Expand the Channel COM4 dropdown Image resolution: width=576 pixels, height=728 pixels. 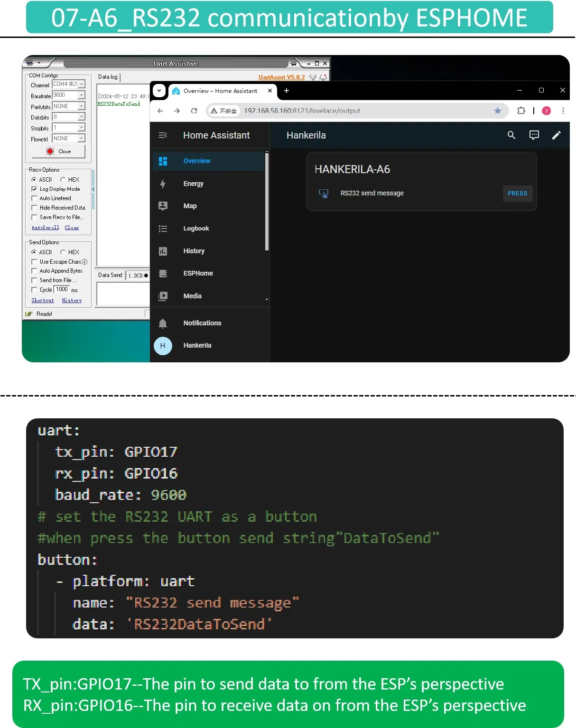click(82, 84)
